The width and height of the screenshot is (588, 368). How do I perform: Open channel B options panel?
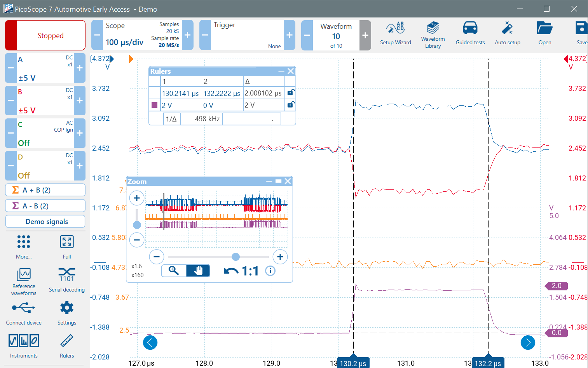(45, 101)
